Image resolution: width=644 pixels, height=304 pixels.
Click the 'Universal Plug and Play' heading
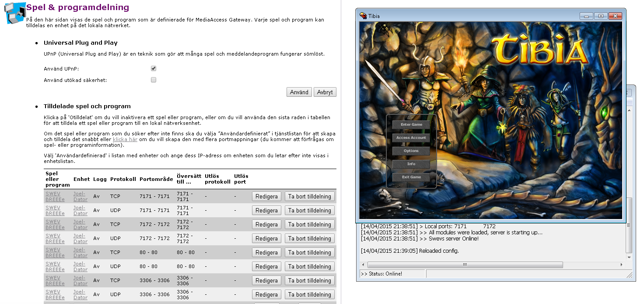coord(80,43)
